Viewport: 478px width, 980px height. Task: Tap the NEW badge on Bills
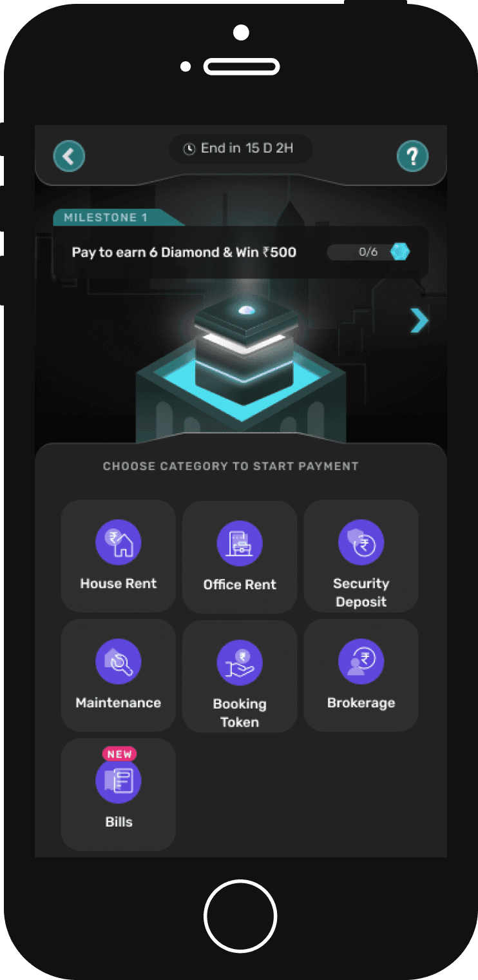pyautogui.click(x=119, y=754)
